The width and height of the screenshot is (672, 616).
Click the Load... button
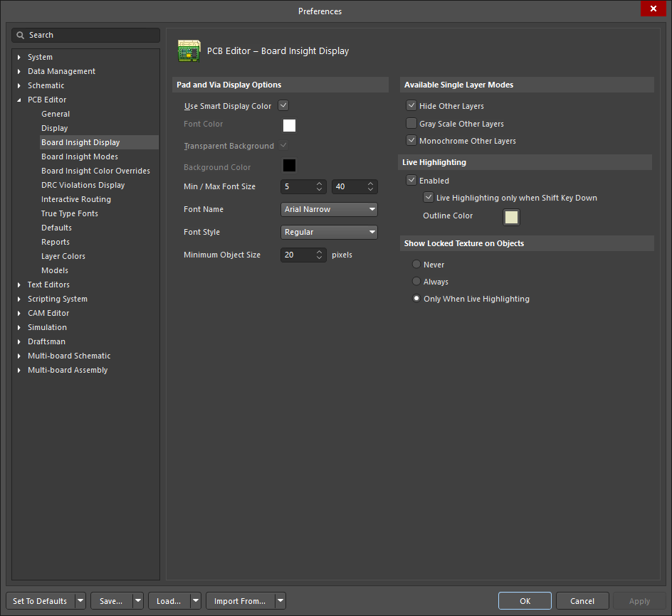click(x=169, y=600)
